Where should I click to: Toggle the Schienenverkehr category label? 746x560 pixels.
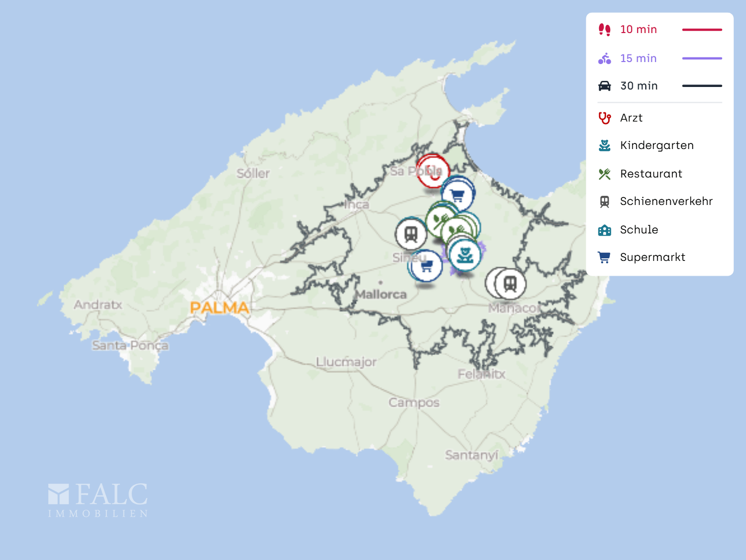pos(666,201)
